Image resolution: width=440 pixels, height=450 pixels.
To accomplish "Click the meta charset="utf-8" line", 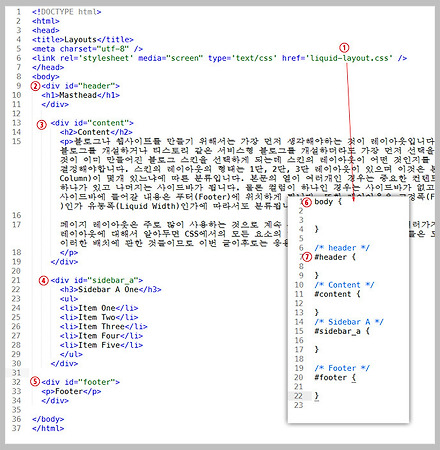I will tap(87, 49).
